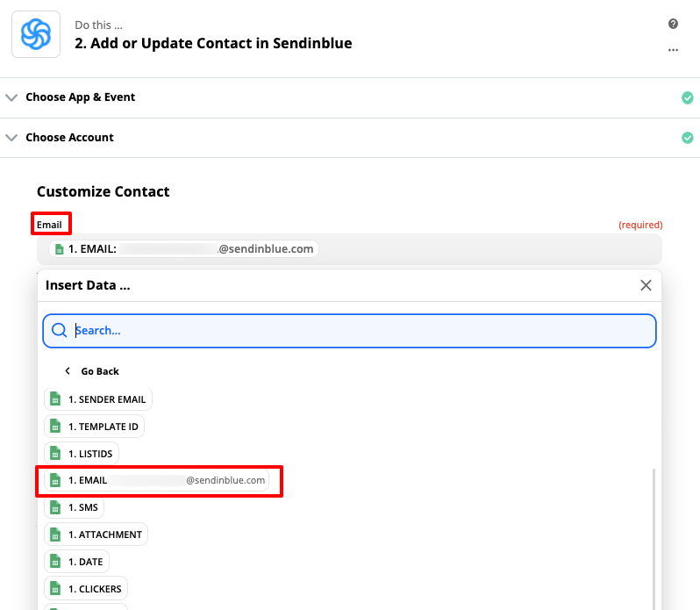Click the Go Back left chevron
Viewport: 700px width, 610px height.
(x=68, y=370)
